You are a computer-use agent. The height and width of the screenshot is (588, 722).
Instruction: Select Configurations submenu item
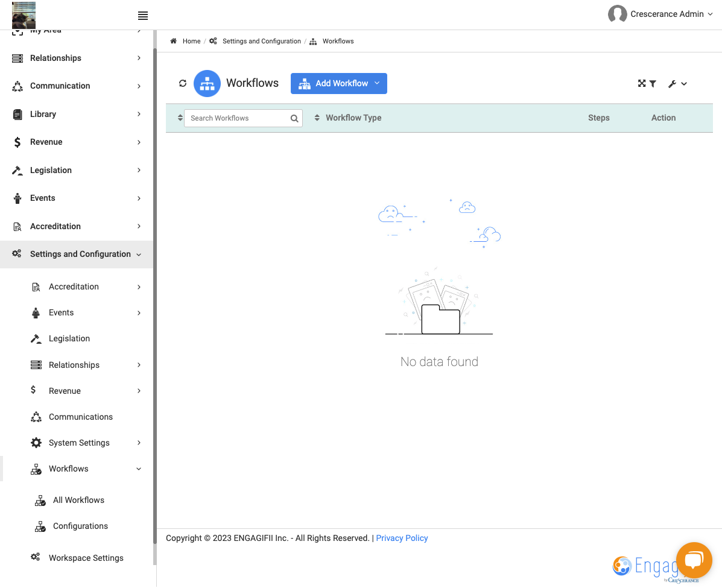tap(81, 526)
